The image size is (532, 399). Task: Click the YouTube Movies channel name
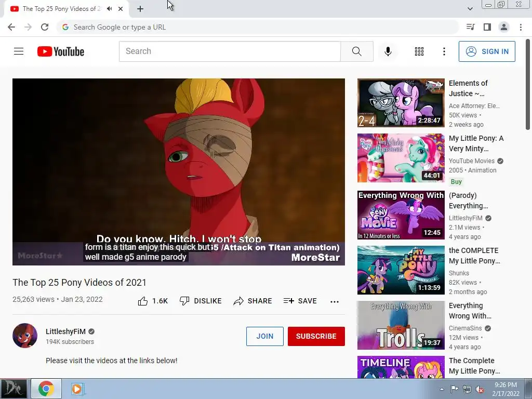472,161
